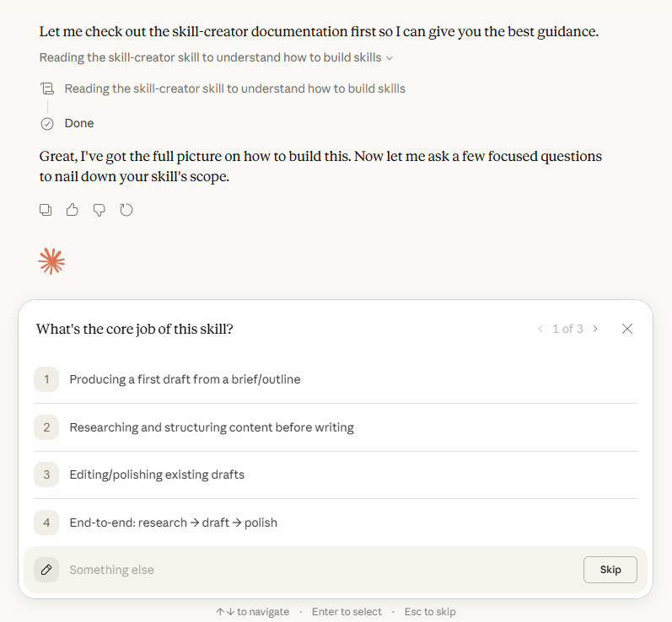Close the question panel with X
672x622 pixels.
pyautogui.click(x=627, y=329)
